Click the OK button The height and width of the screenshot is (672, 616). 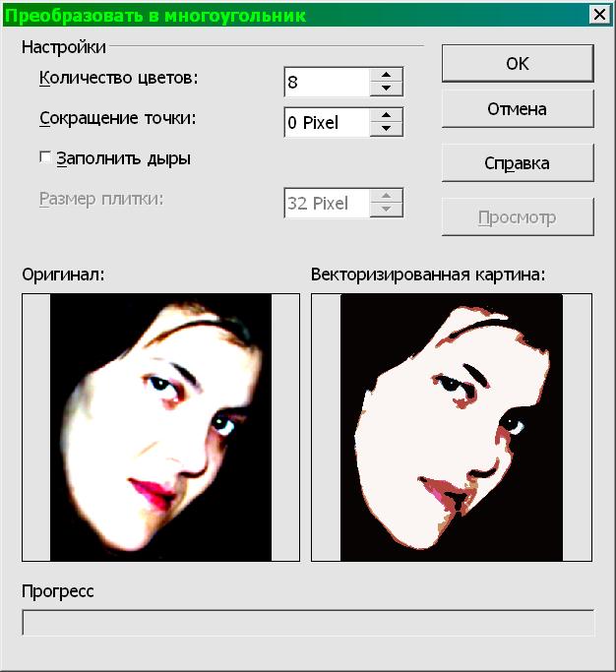point(518,64)
